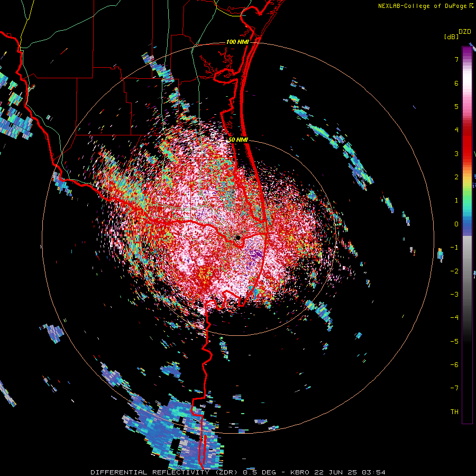Image resolution: width=476 pixels, height=476 pixels.
Task: Click the TH label on the color scale
Action: 454,412
